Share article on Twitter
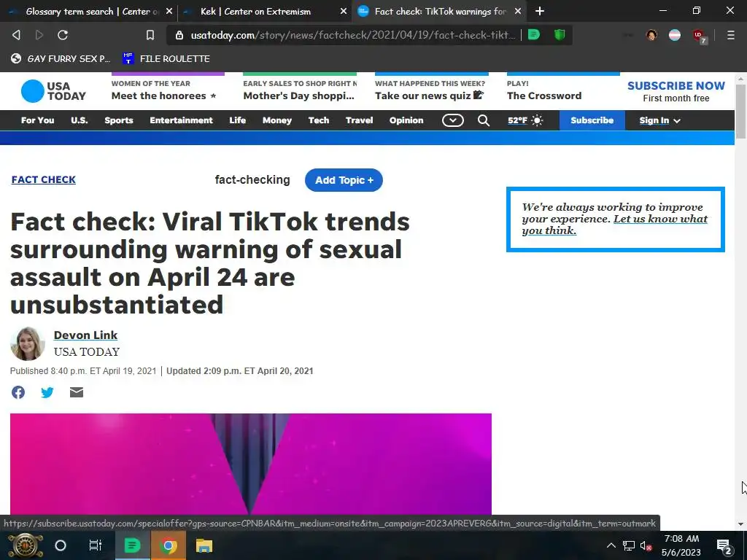Viewport: 747px width, 560px height. click(x=47, y=392)
